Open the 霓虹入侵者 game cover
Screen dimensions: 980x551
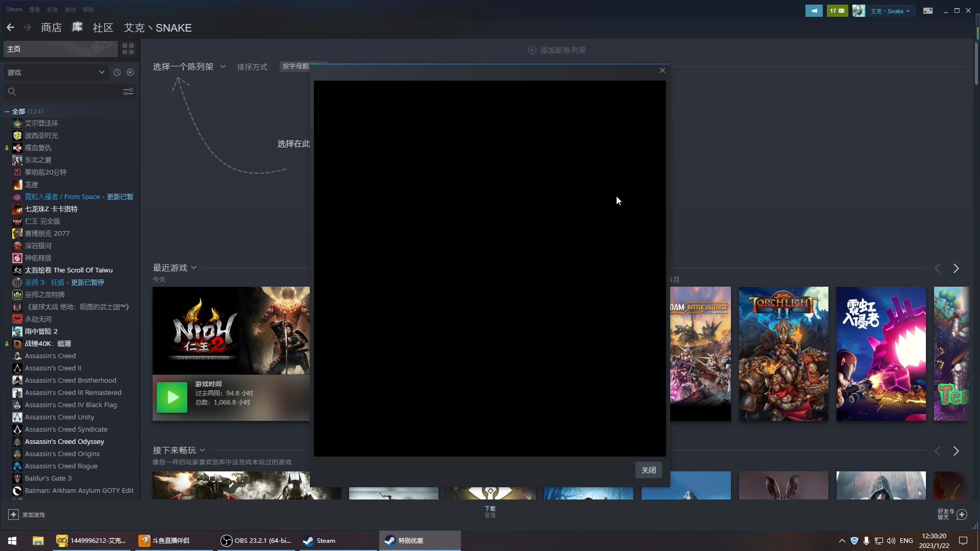click(881, 354)
